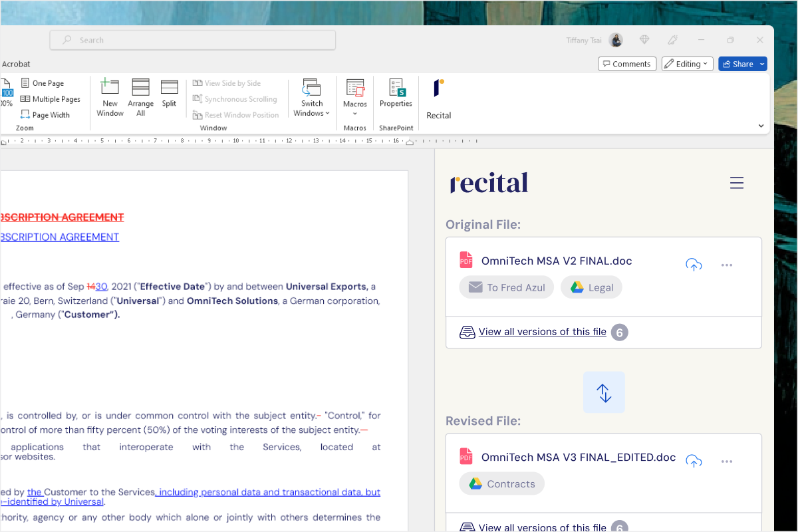Open the Editing mode dropdown

point(688,64)
